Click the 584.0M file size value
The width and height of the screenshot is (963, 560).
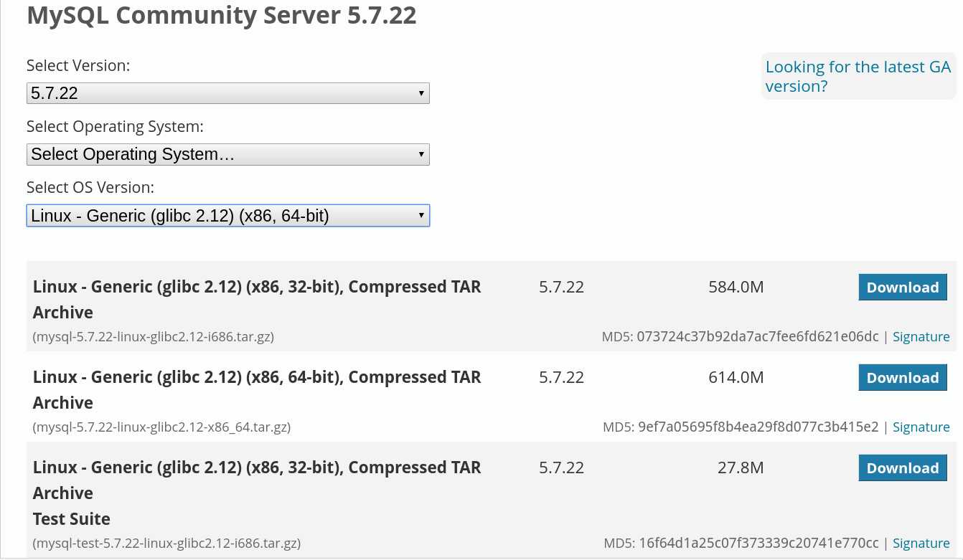pyautogui.click(x=736, y=287)
